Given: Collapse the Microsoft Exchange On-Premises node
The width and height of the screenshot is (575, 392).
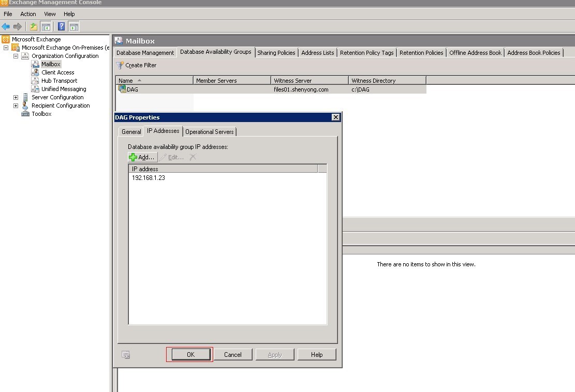Looking at the screenshot, I should [x=6, y=48].
